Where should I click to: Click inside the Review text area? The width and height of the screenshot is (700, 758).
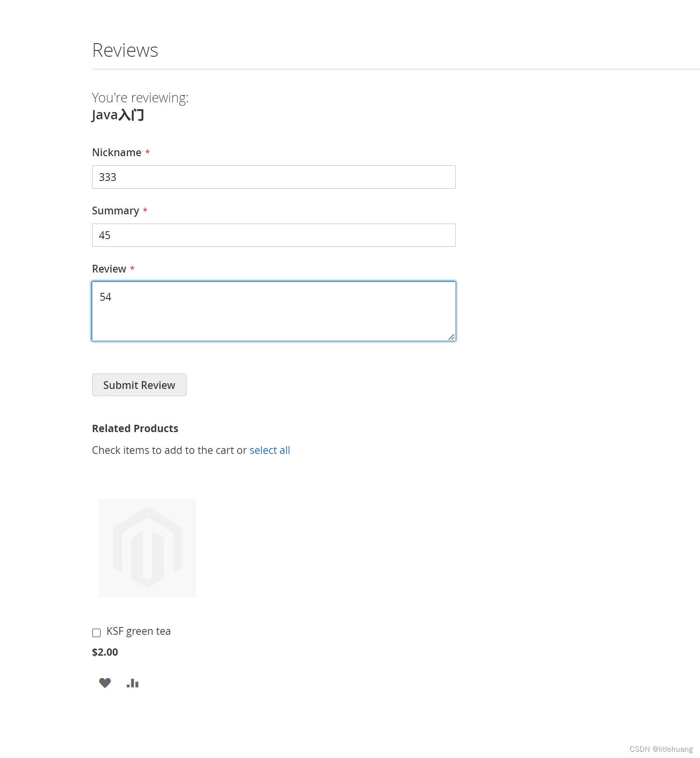coord(274,311)
